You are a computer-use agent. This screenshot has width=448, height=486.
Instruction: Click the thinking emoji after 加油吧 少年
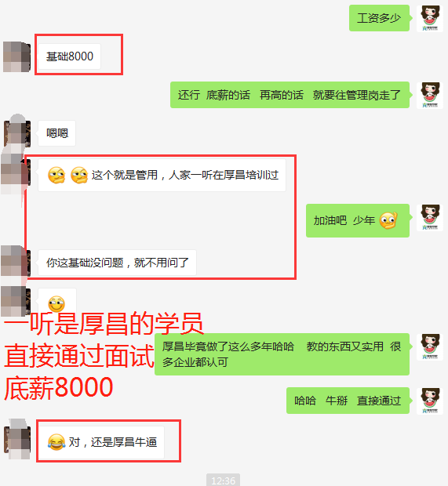(388, 221)
